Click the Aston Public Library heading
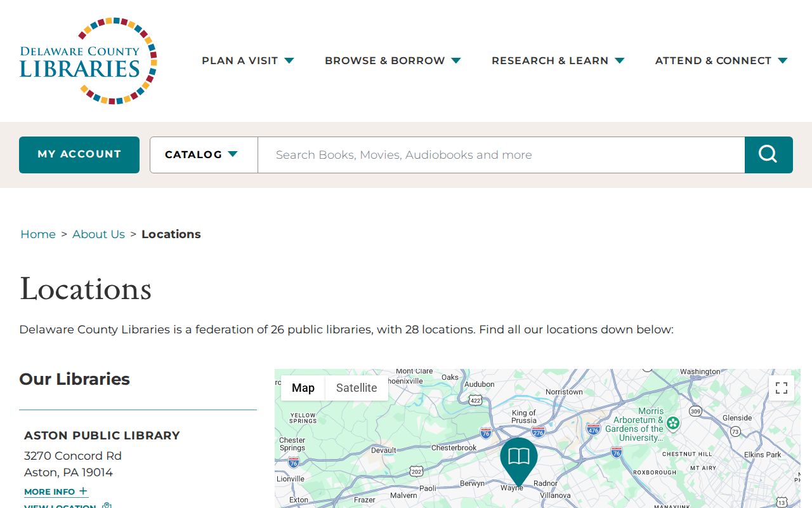812x508 pixels. coord(102,436)
